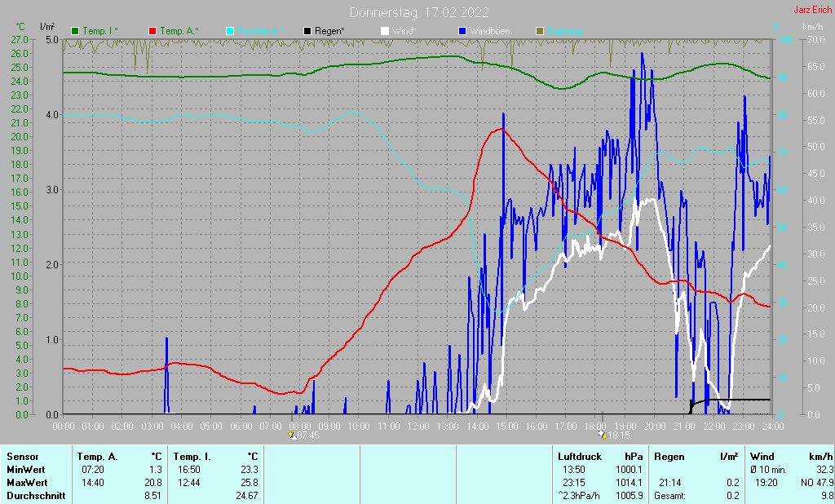This screenshot has height=504, width=835.
Task: Click the Sensor header cell
Action: [23, 457]
